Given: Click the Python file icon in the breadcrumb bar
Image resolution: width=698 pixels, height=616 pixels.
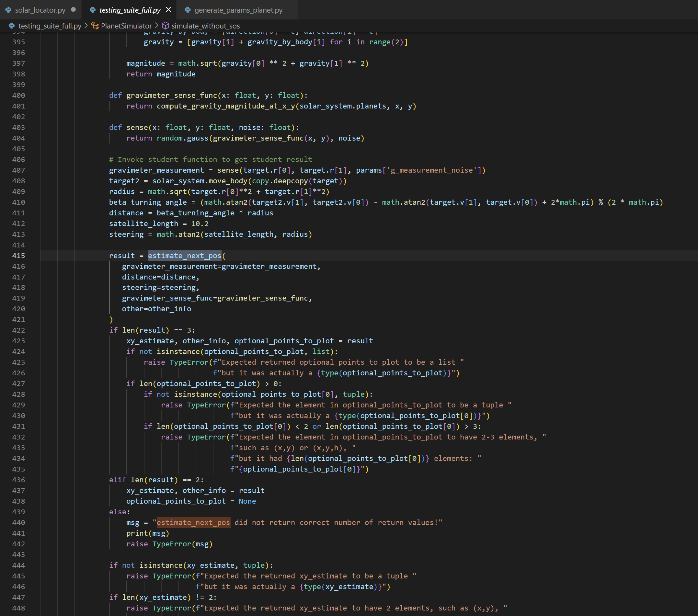Looking at the screenshot, I should pyautogui.click(x=11, y=26).
